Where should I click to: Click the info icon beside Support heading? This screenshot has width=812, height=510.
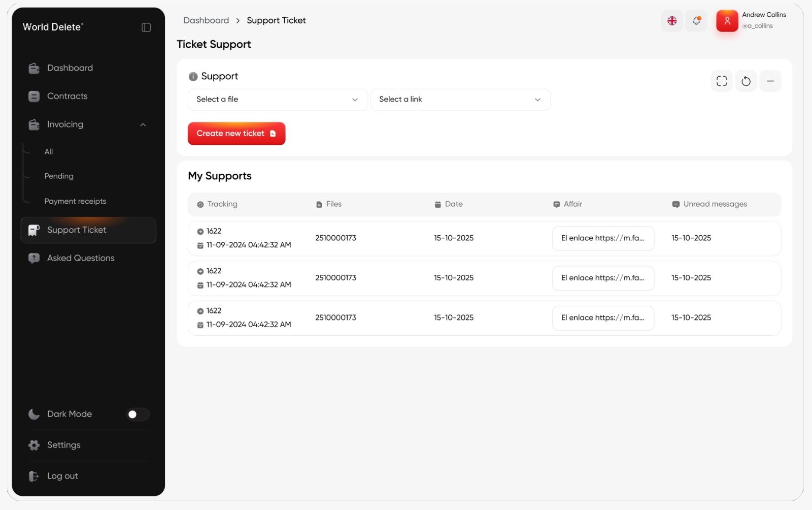pos(193,77)
